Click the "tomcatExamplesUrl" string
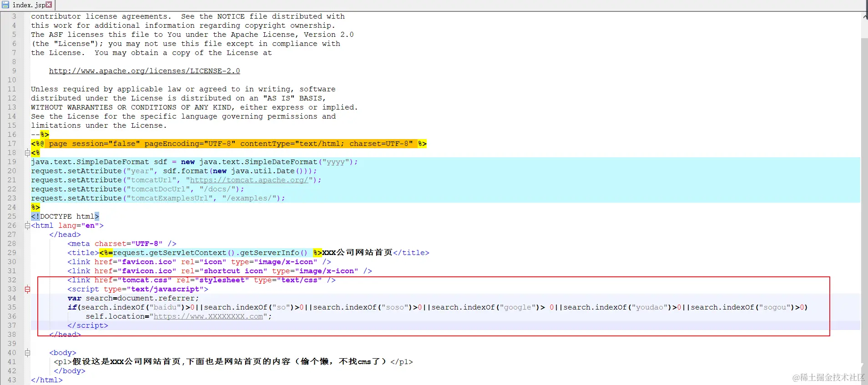 (x=170, y=198)
